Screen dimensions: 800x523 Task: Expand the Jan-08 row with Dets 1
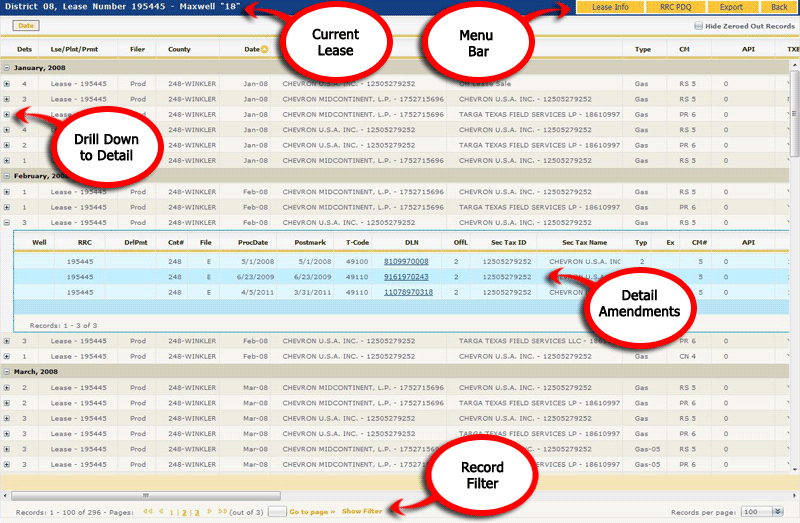[x=7, y=160]
